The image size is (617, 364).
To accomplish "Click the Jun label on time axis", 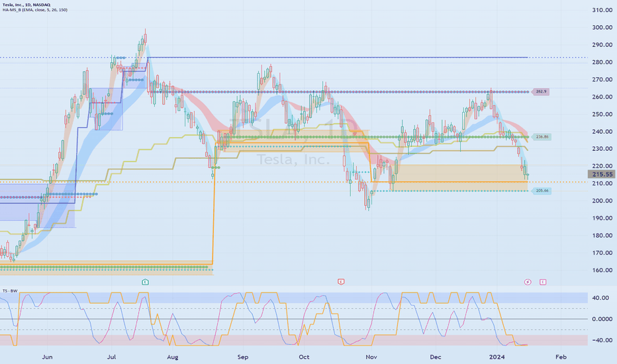I will tap(47, 357).
